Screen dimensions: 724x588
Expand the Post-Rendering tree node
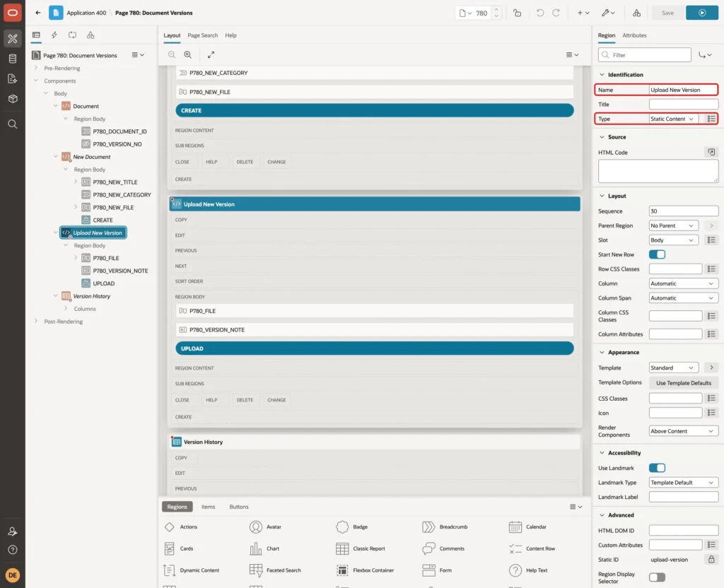[x=36, y=322]
